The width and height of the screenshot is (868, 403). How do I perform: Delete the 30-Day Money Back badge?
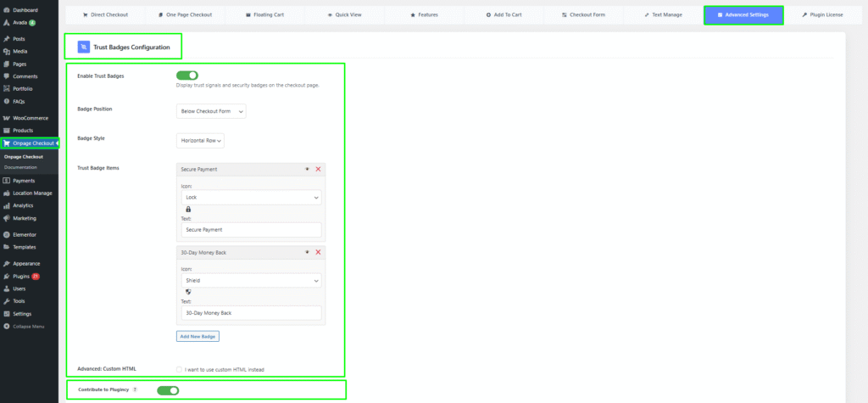pos(318,252)
